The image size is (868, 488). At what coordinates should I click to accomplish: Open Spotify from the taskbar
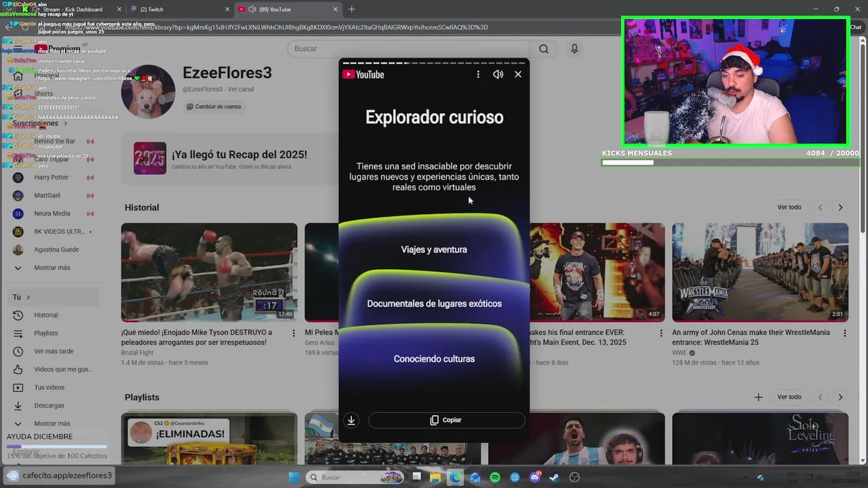pyautogui.click(x=495, y=477)
